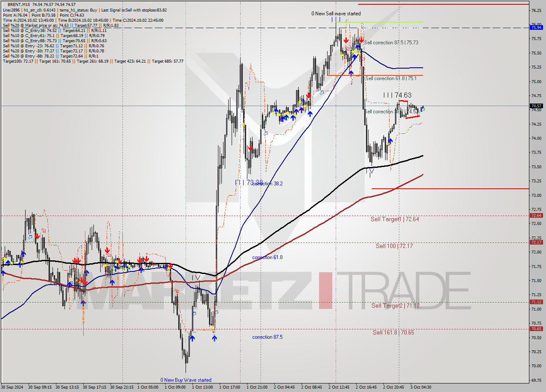Select the 70.00 price scale value
The width and height of the screenshot is (546, 392).
pyautogui.click(x=536, y=366)
